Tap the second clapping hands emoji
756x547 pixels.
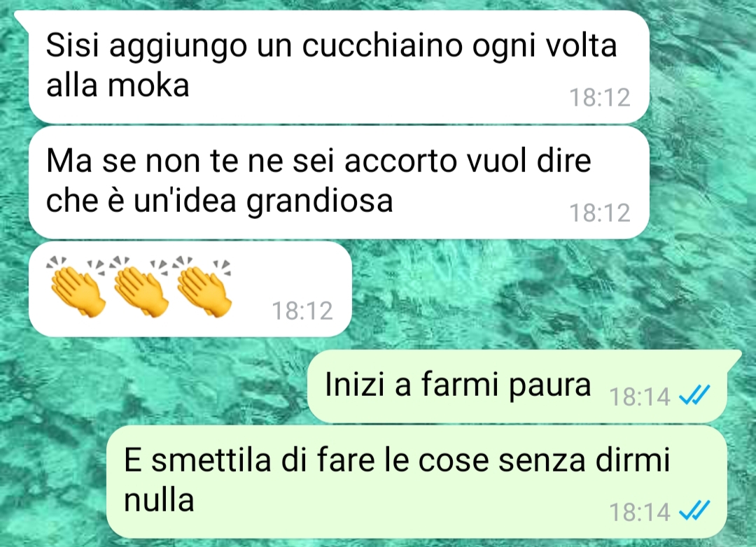click(139, 286)
